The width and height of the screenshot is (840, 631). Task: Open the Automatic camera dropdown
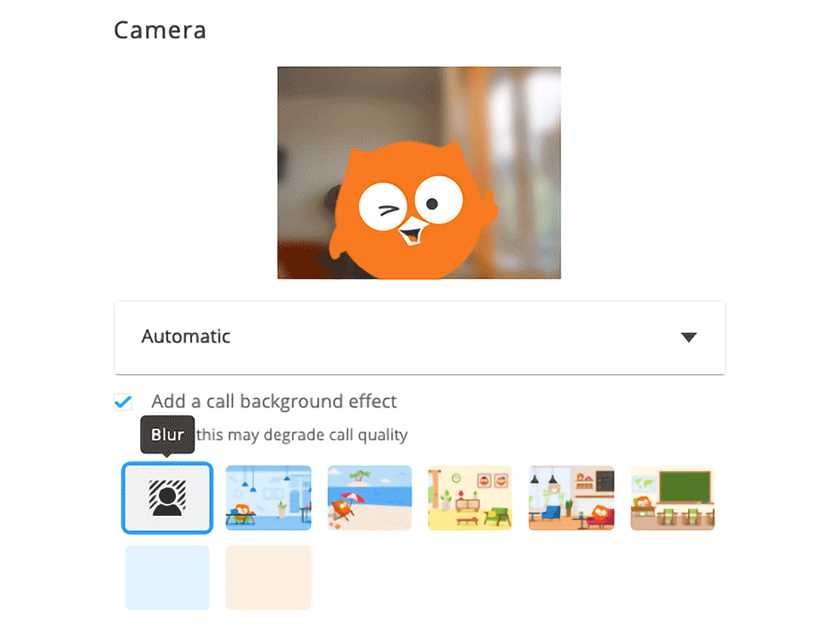pyautogui.click(x=419, y=337)
